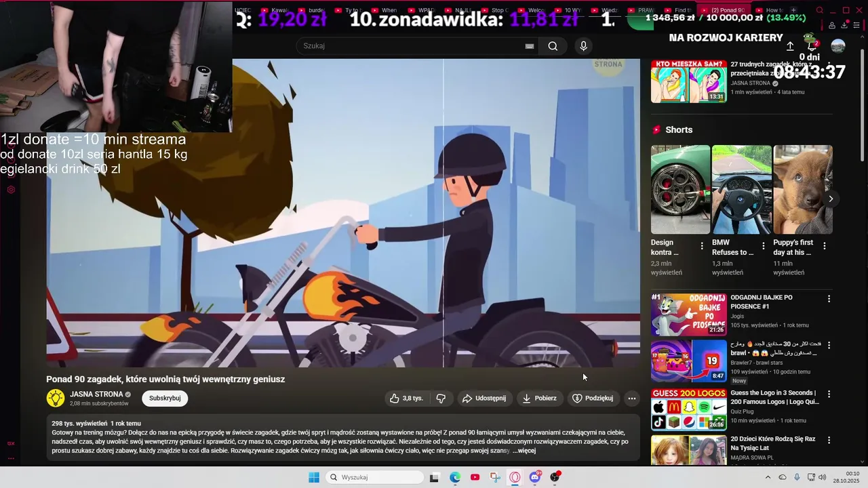Open options for Brawler7 brawl stars video

(829, 346)
